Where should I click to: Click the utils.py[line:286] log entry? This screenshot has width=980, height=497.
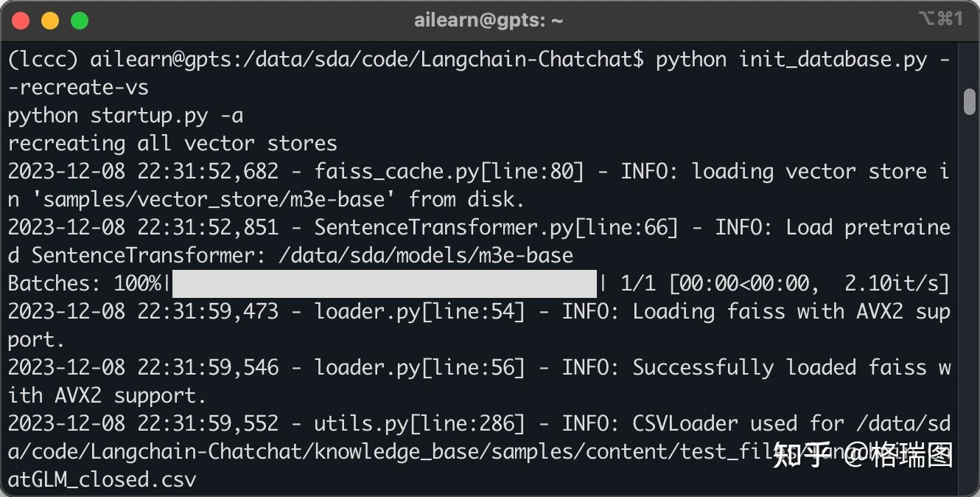(419, 423)
